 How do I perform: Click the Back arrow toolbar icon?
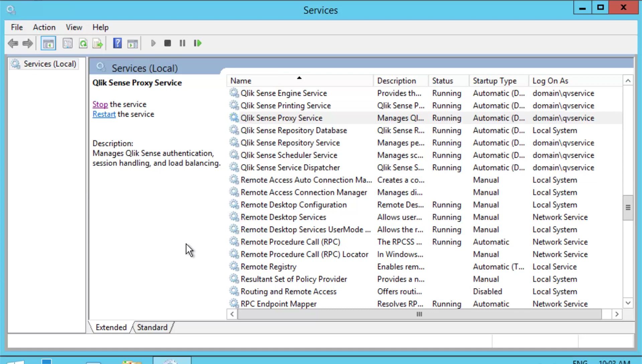13,43
